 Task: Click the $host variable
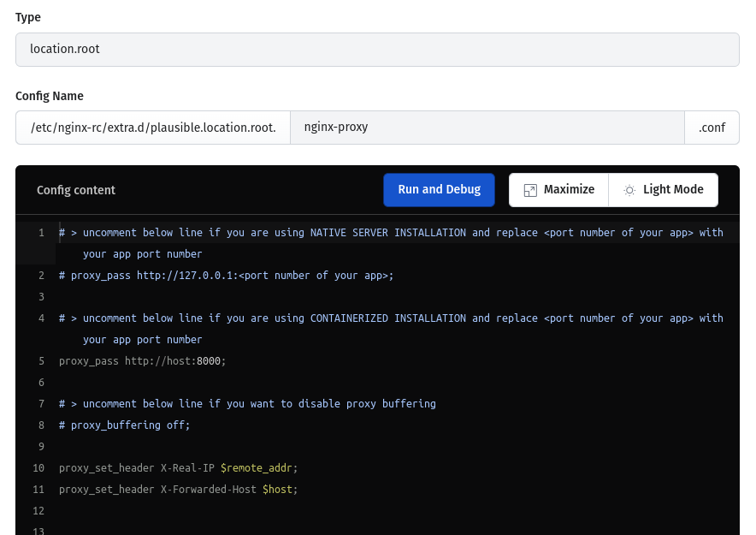[277, 489]
